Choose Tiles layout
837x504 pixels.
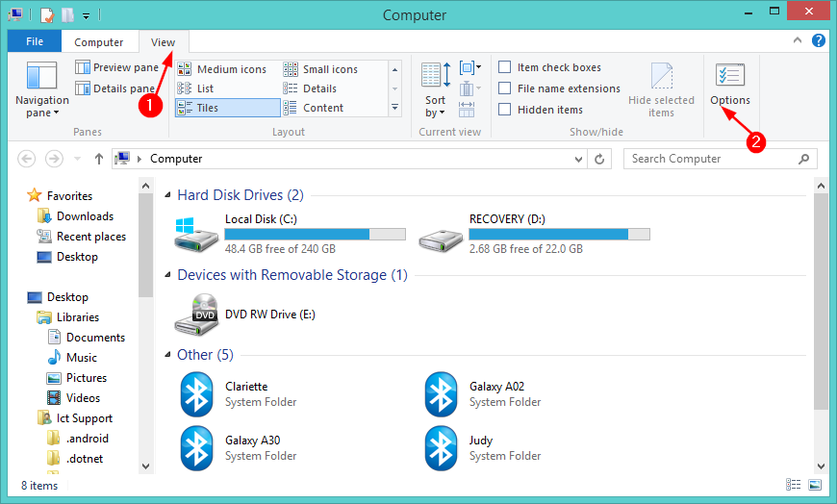point(228,108)
